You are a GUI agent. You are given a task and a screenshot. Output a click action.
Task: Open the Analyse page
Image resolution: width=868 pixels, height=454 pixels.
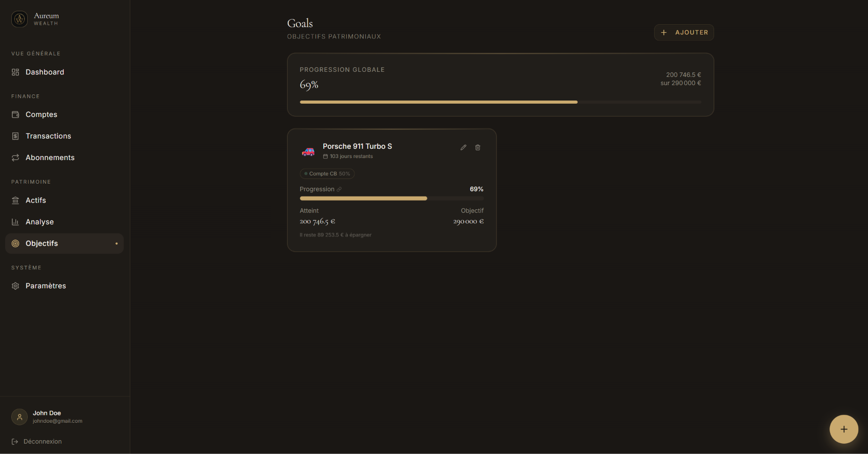coord(65,222)
